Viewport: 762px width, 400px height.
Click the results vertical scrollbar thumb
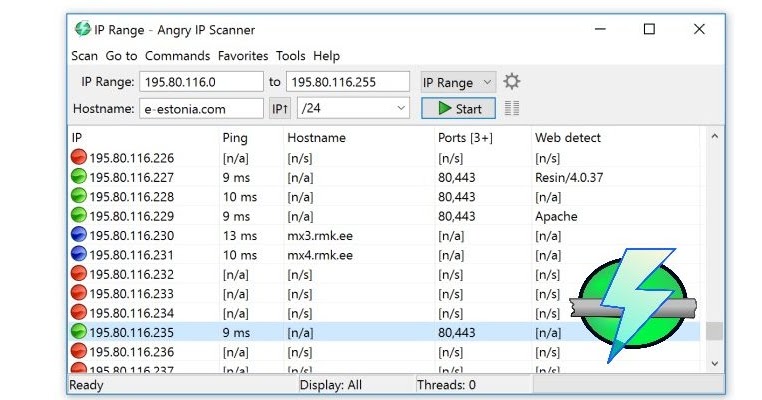pyautogui.click(x=714, y=331)
